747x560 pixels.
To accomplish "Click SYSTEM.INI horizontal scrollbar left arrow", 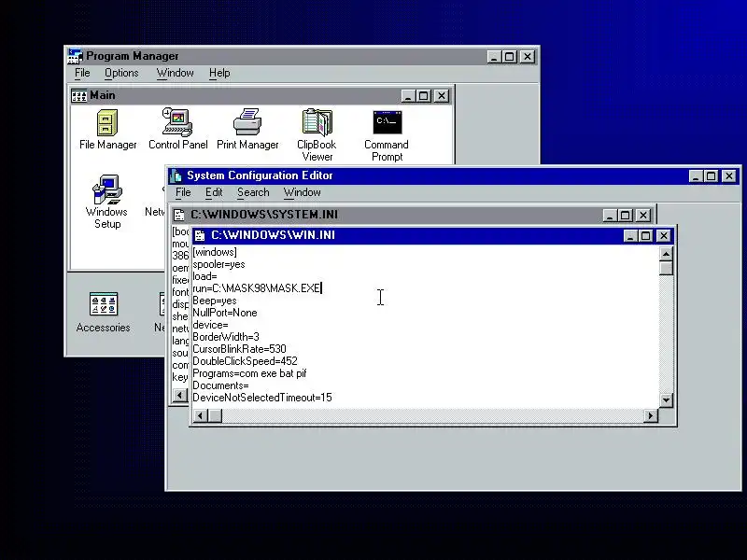I will pyautogui.click(x=180, y=395).
